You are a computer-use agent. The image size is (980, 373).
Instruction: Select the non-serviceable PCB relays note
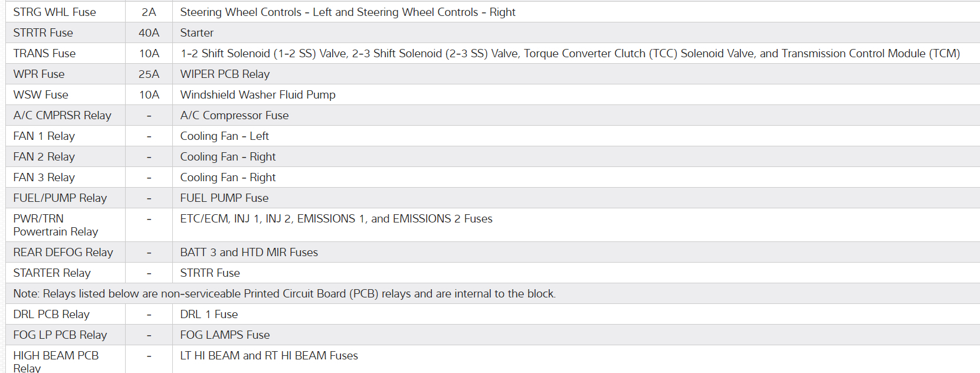tap(284, 293)
